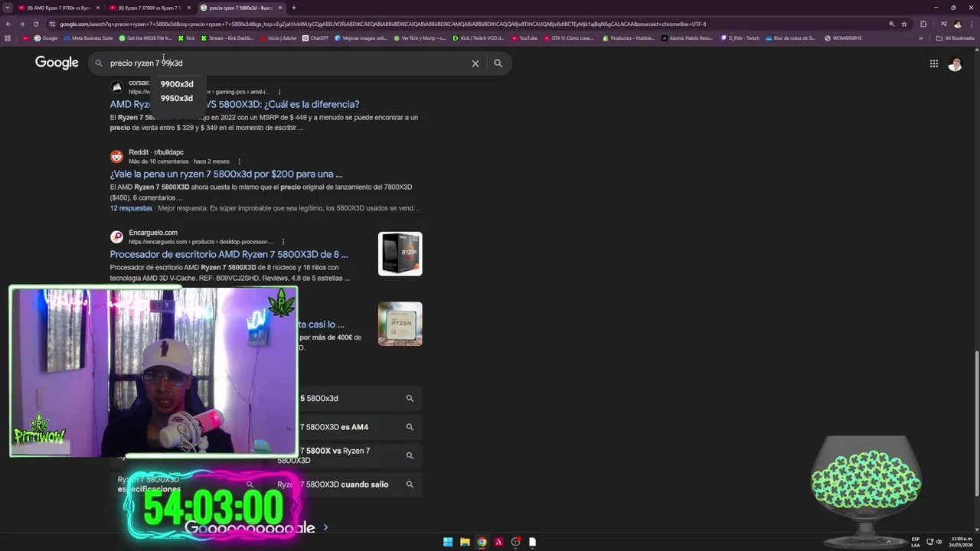
Task: Search related '7 5800X3D cuando salio'
Action: [x=349, y=484]
